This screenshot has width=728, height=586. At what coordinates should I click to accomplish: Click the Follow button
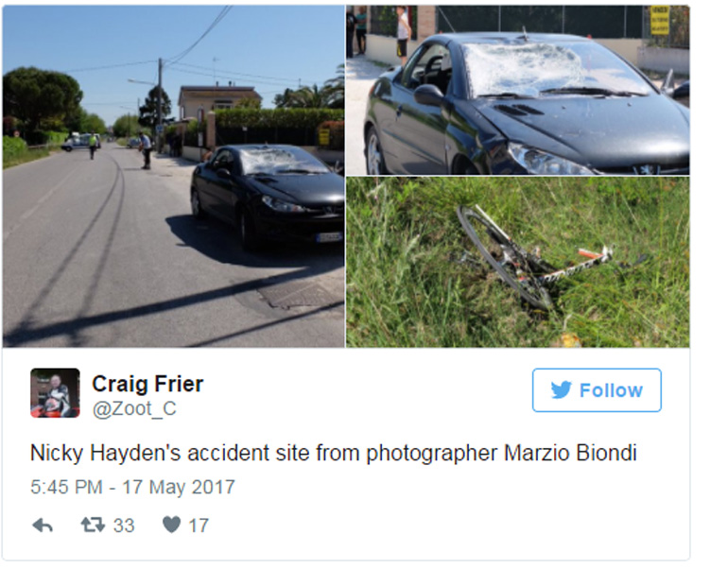coord(597,390)
